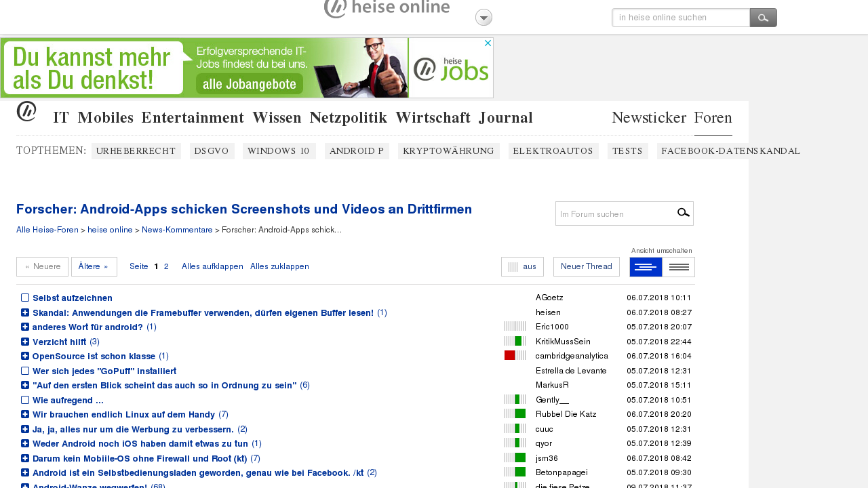Start a 'Neuer Thread'

(x=587, y=266)
